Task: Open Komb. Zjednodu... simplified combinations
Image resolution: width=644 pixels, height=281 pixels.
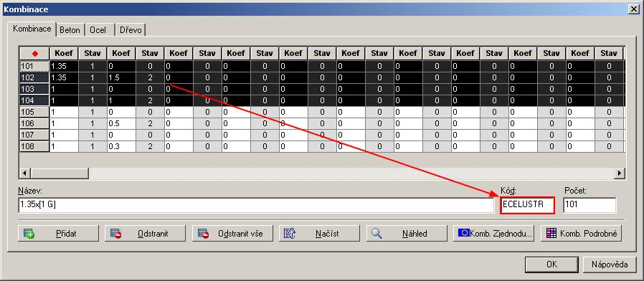Action: click(x=493, y=234)
